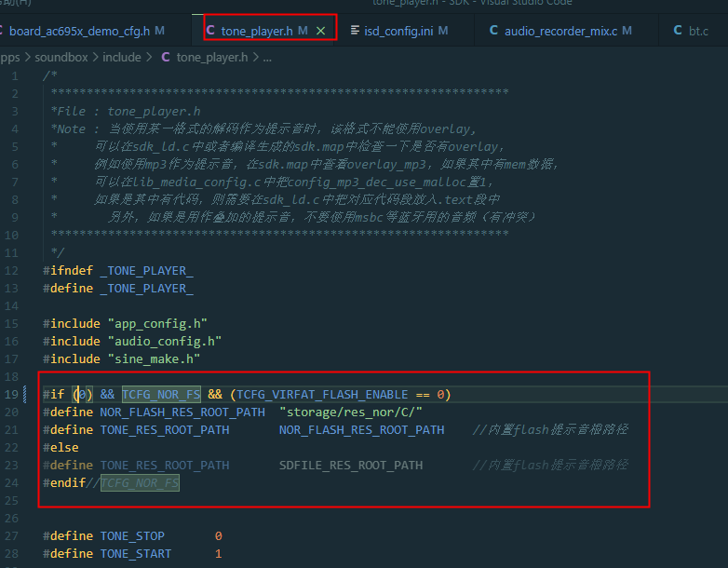Viewport: 728px width, 568px height.
Task: Close the tone_player.h tab
Action: pos(321,31)
